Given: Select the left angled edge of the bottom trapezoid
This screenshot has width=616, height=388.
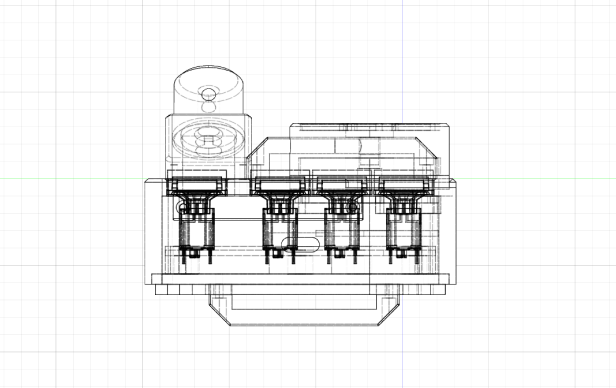Looking at the screenshot, I should click(x=219, y=314).
